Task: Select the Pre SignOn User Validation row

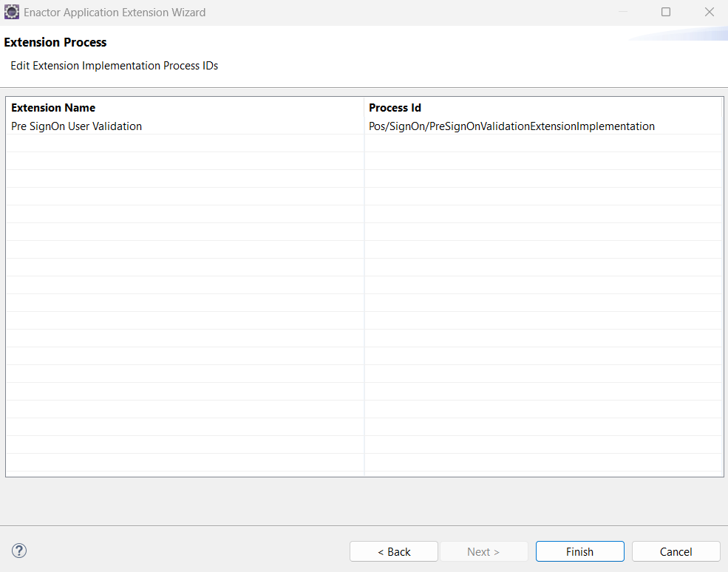Action: [75, 126]
